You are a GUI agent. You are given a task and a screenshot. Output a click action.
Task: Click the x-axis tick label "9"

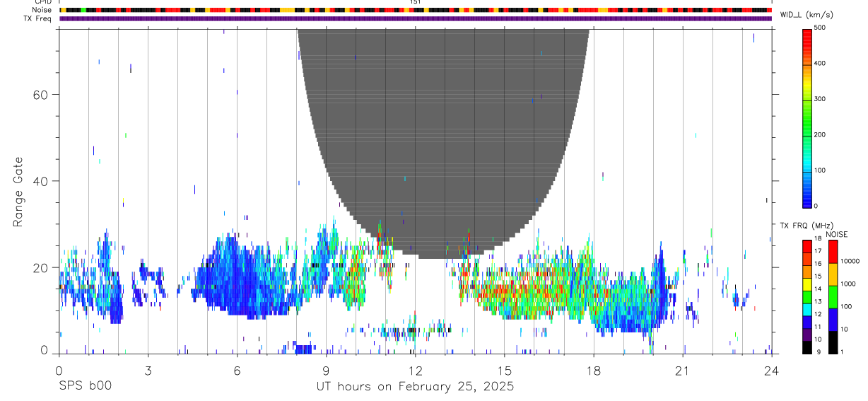(x=326, y=370)
